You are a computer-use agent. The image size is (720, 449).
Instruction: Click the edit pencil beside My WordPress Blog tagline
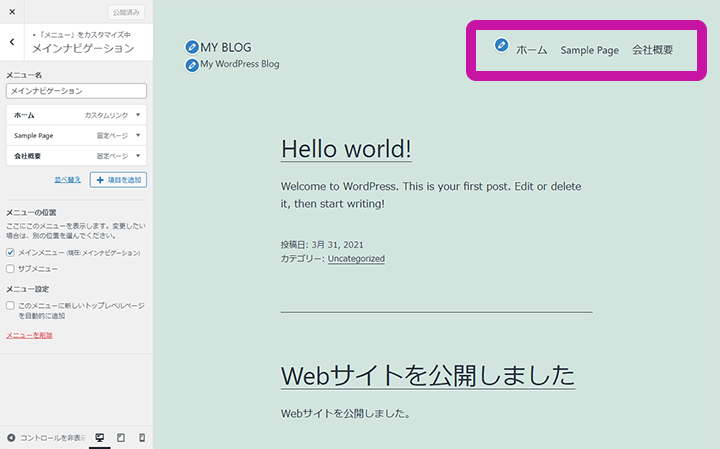192,65
